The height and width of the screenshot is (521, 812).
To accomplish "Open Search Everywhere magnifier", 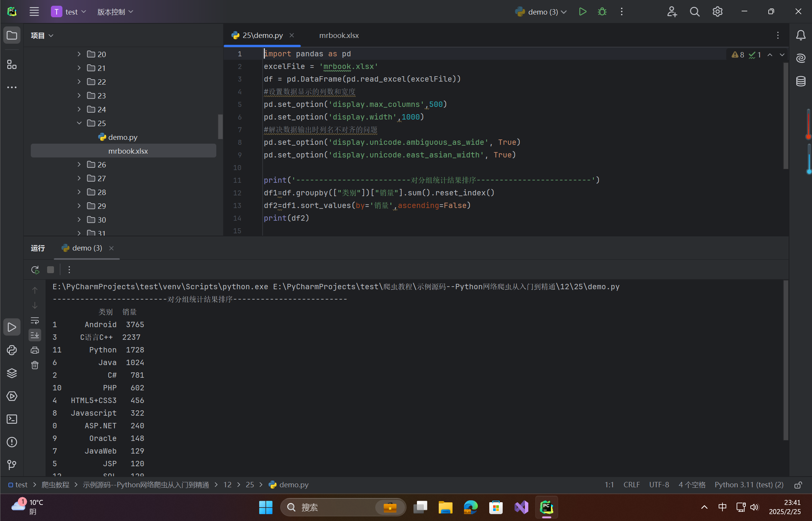I will 695,11.
